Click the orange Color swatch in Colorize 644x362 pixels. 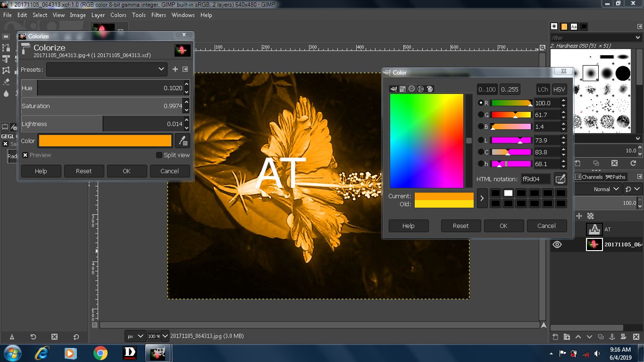click(x=105, y=141)
